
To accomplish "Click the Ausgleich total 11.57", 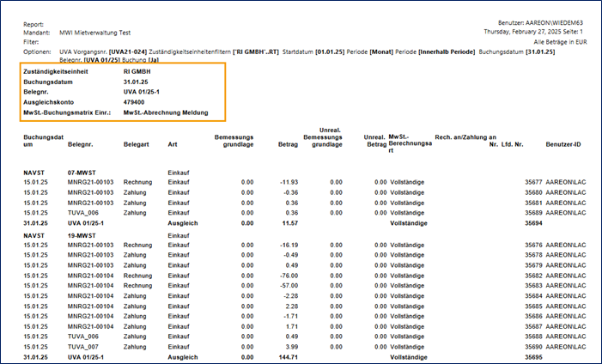I will [x=289, y=223].
